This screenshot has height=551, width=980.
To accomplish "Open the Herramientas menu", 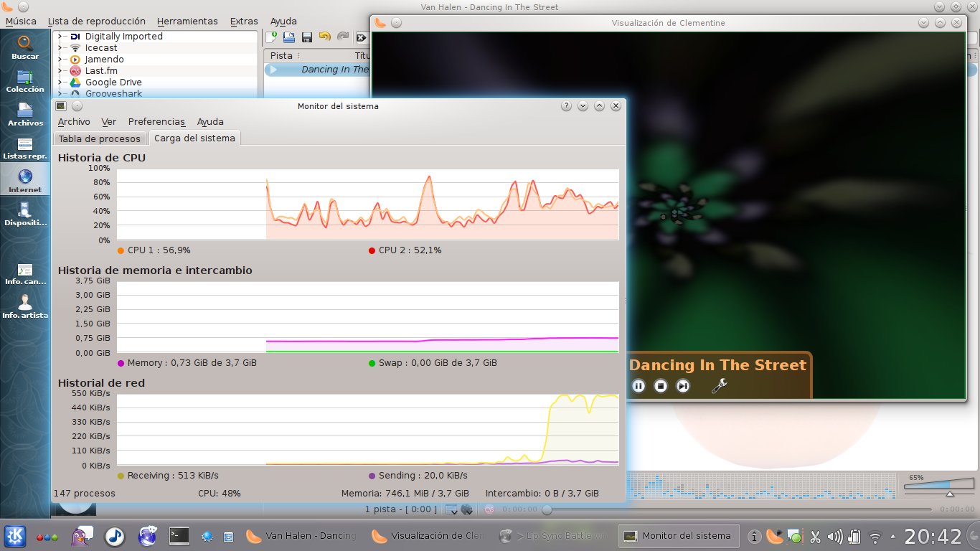I will coord(187,22).
